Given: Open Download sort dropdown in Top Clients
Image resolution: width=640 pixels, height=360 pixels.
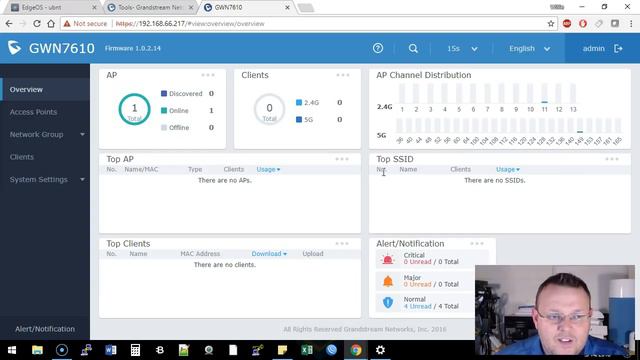Looking at the screenshot, I should click(x=269, y=254).
